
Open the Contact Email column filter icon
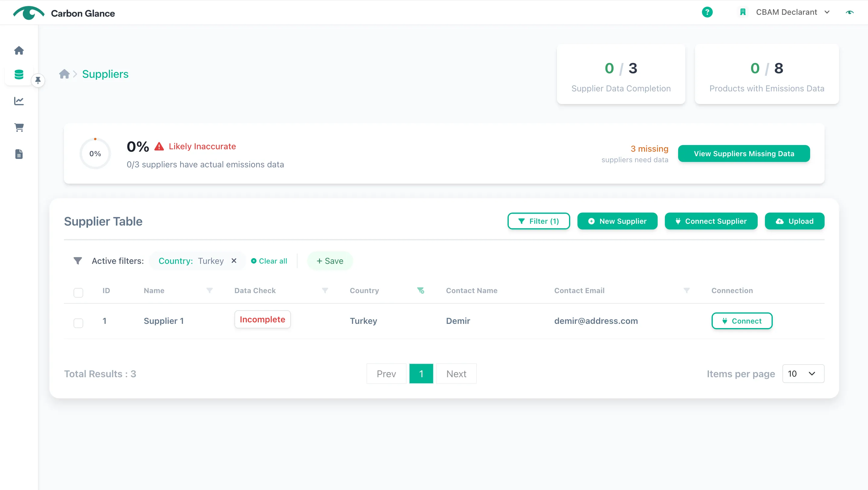[686, 290]
